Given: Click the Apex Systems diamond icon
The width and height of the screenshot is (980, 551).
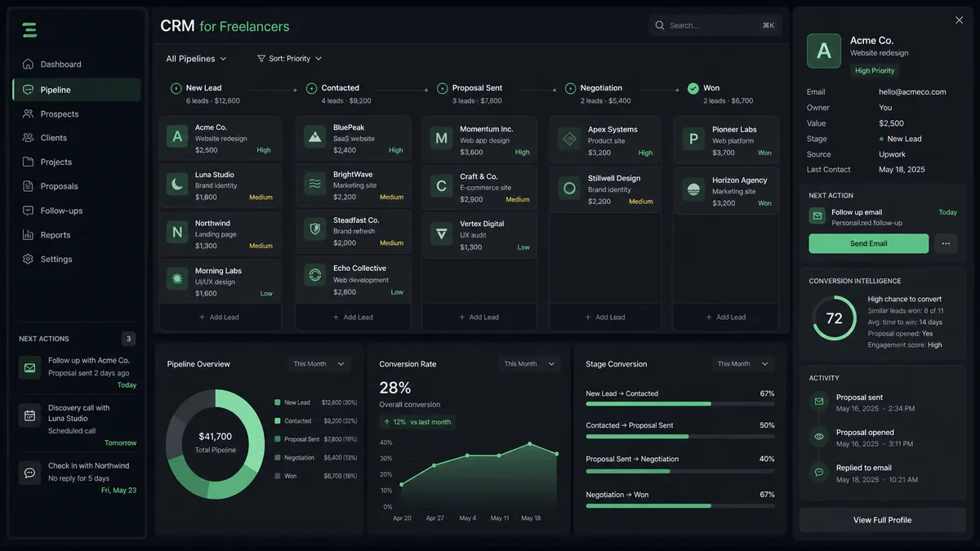Looking at the screenshot, I should (x=569, y=139).
